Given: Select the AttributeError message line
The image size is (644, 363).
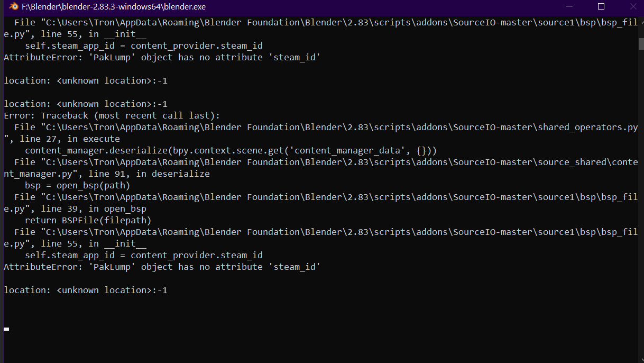Looking at the screenshot, I should pyautogui.click(x=162, y=267).
